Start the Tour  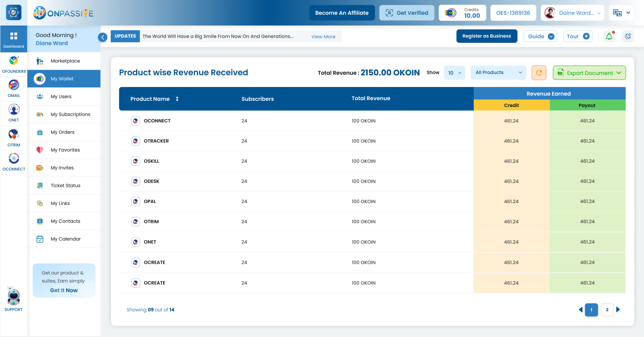click(578, 36)
